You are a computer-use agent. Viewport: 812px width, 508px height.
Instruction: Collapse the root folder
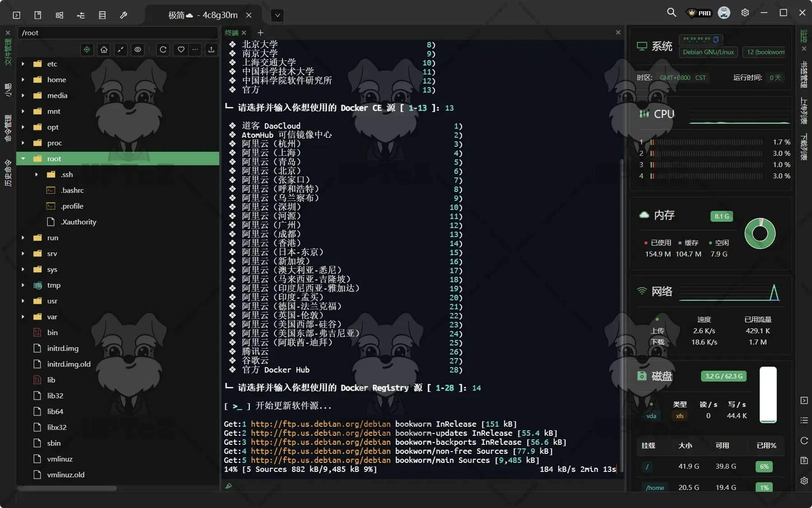(23, 159)
